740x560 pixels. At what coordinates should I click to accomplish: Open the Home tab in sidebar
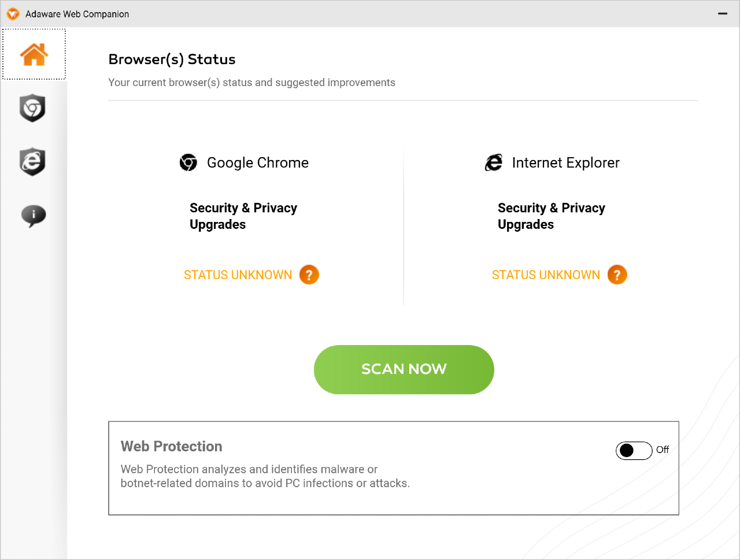click(34, 54)
